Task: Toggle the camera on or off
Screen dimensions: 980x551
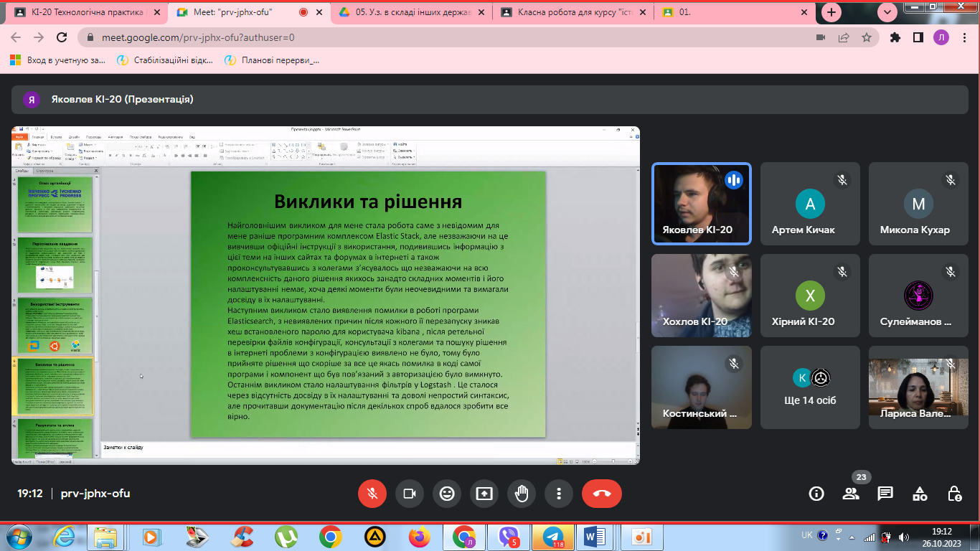Action: pyautogui.click(x=410, y=494)
